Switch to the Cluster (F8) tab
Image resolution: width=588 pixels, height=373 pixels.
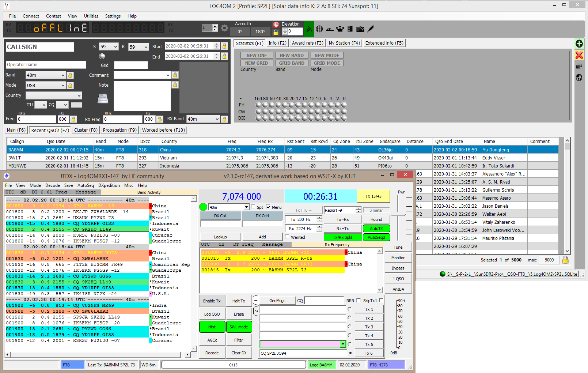pyautogui.click(x=86, y=130)
